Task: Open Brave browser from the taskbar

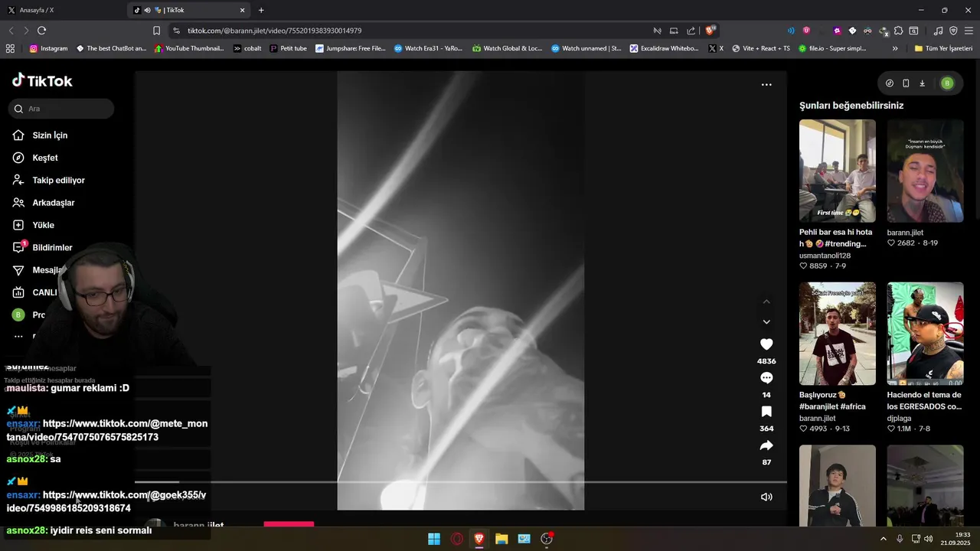Action: click(x=479, y=539)
